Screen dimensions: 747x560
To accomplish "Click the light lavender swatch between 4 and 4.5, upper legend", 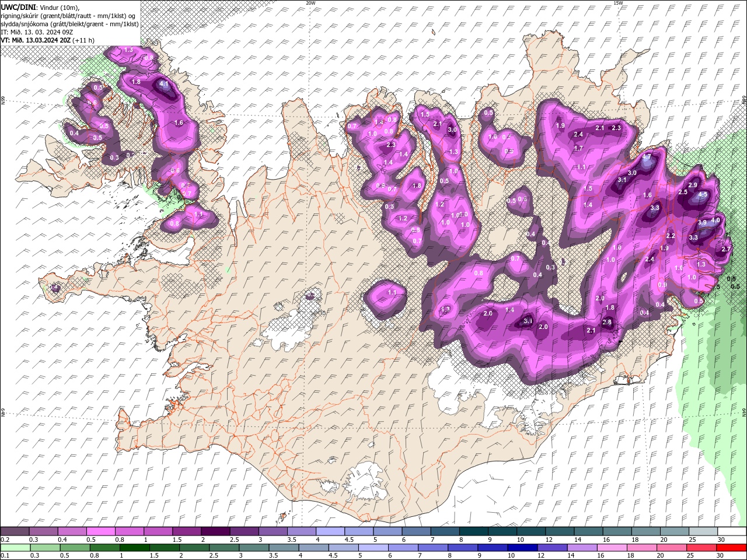I will tap(329, 531).
